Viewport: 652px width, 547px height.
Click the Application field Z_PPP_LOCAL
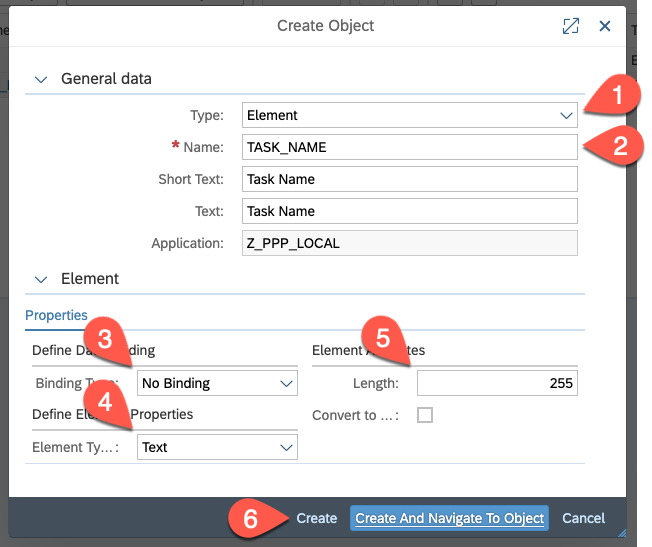[x=410, y=243]
